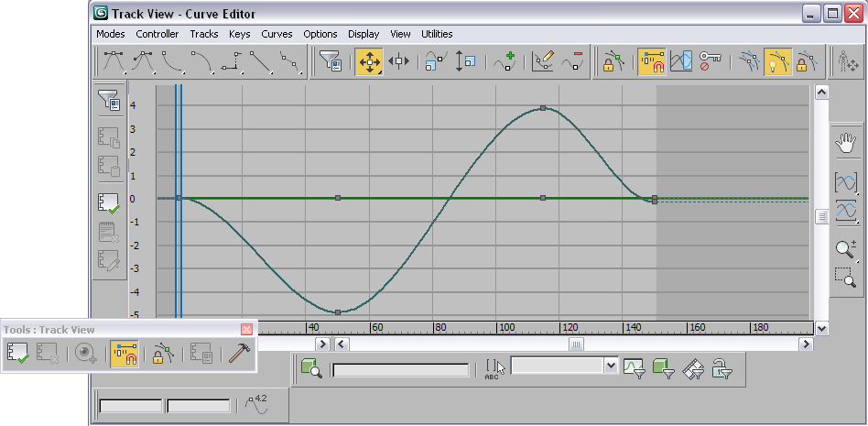Click Assign Controller in the left panel
This screenshot has width=868, height=426.
click(x=109, y=202)
